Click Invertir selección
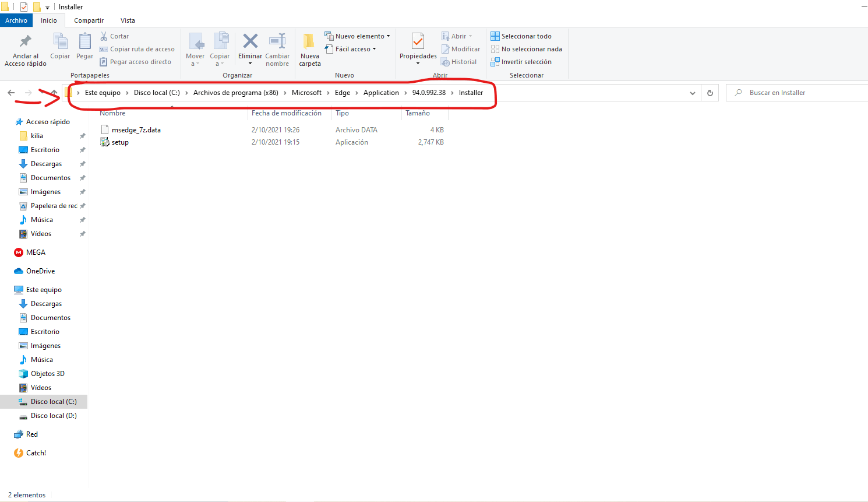Image resolution: width=868 pixels, height=502 pixels. tap(521, 62)
